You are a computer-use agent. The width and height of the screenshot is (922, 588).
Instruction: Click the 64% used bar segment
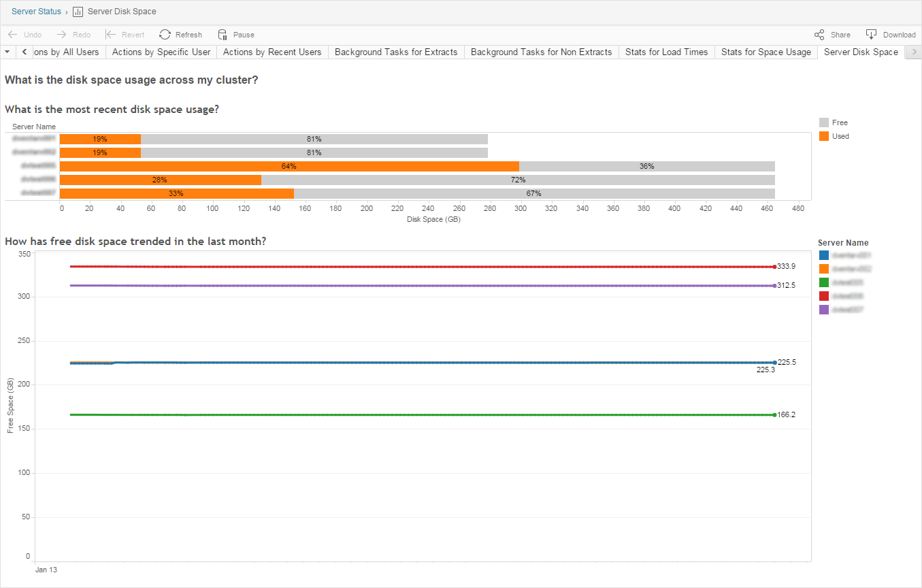(x=289, y=166)
